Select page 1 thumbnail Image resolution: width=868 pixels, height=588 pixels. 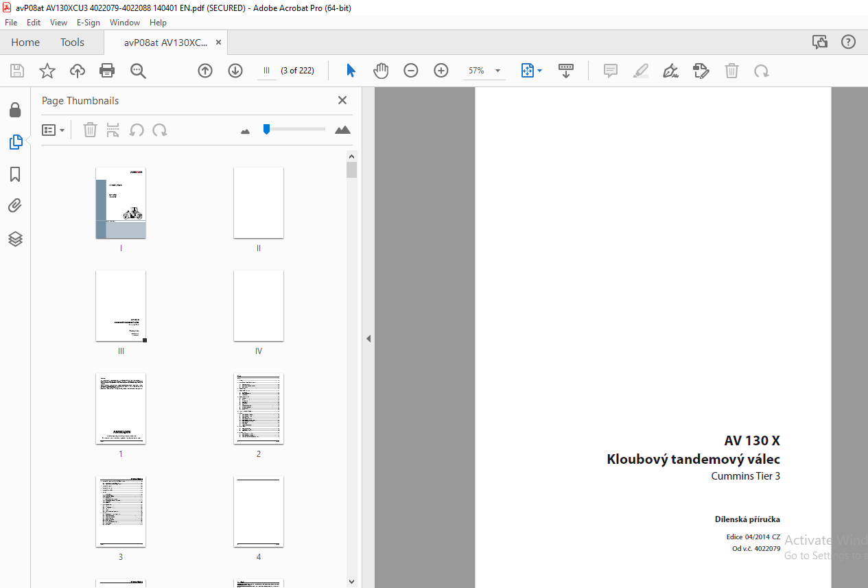(121, 409)
